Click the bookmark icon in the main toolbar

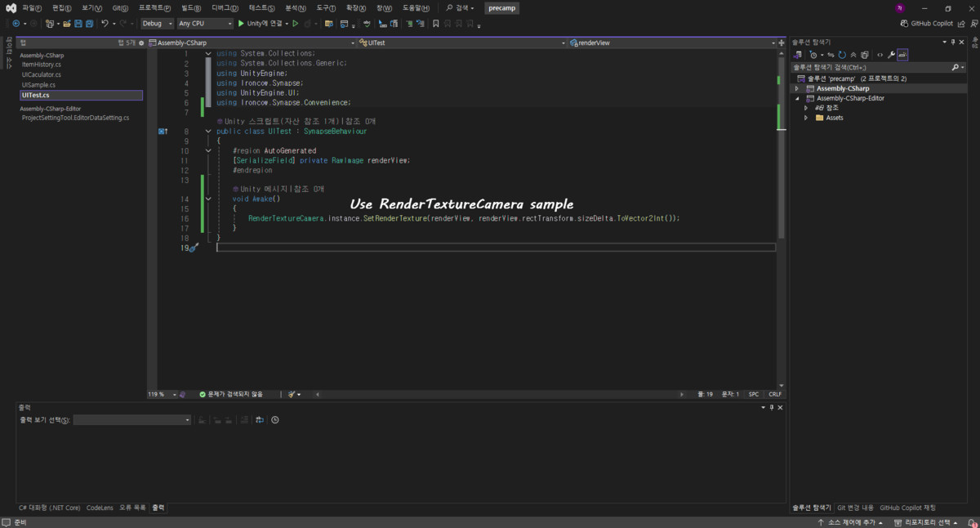pos(433,24)
